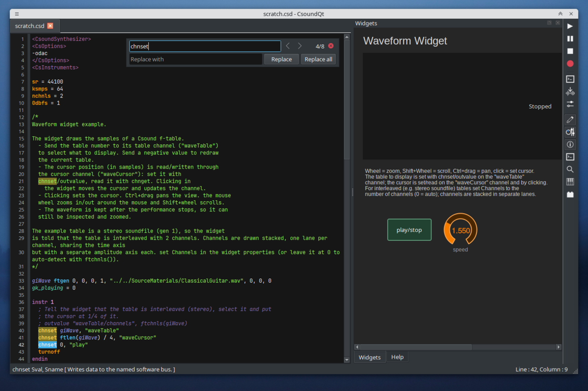Go to next search match
The height and width of the screenshot is (391, 588).
300,46
